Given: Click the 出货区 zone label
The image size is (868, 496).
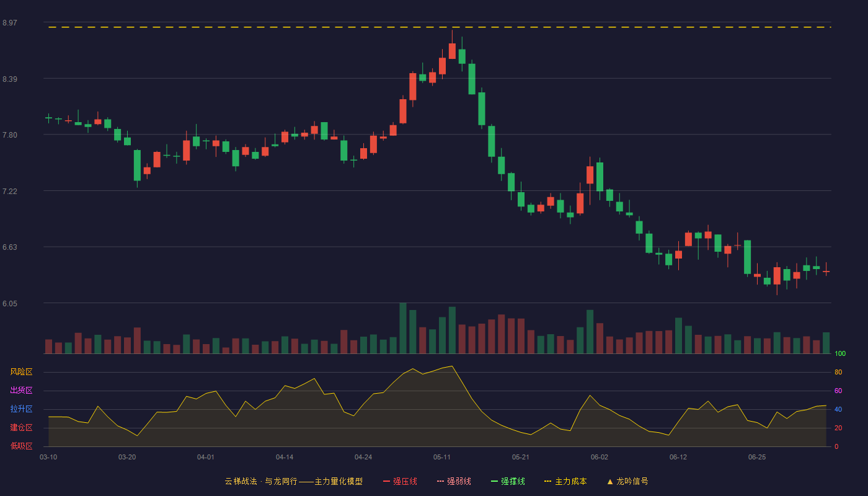Looking at the screenshot, I should pyautogui.click(x=21, y=391).
